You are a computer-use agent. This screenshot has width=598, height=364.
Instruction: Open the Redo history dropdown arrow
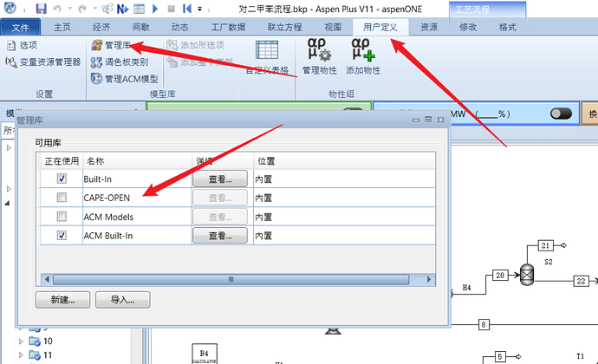pyautogui.click(x=94, y=9)
